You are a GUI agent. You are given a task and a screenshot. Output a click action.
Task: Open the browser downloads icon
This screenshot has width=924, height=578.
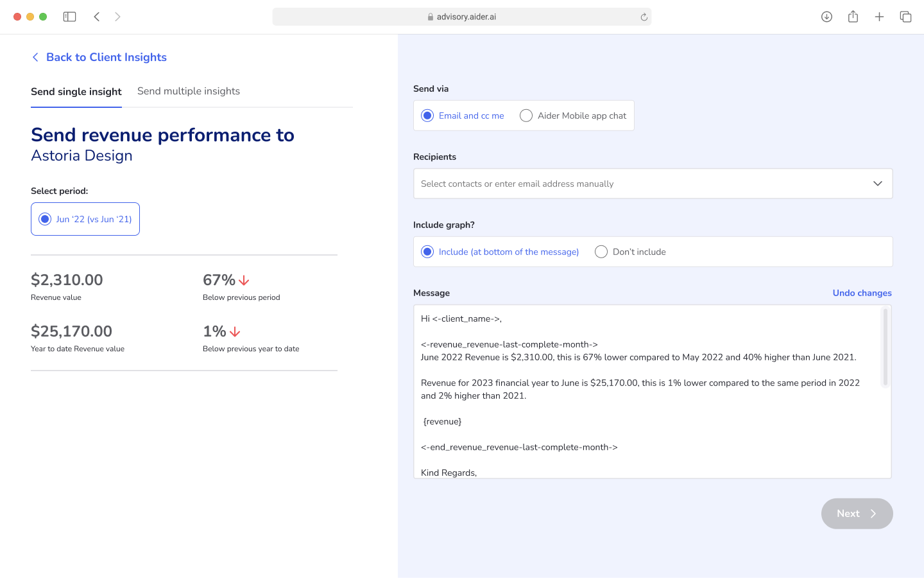coord(826,17)
